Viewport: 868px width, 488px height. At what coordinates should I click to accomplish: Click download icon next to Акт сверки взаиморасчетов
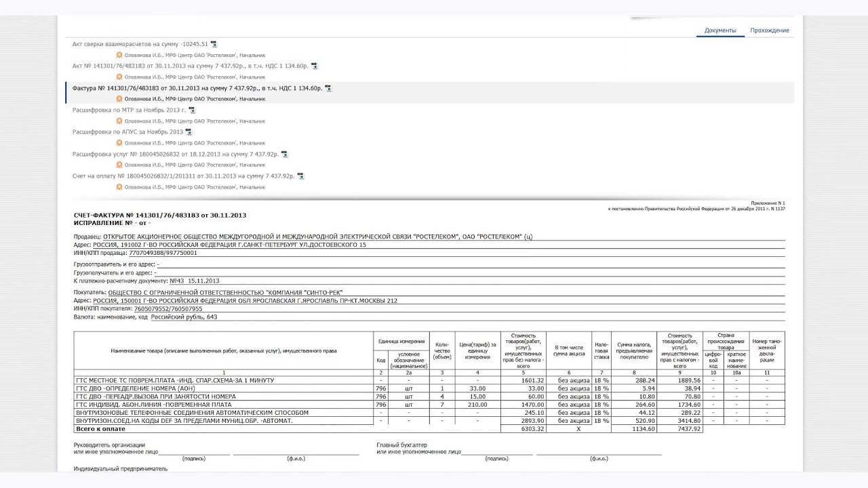coord(214,44)
